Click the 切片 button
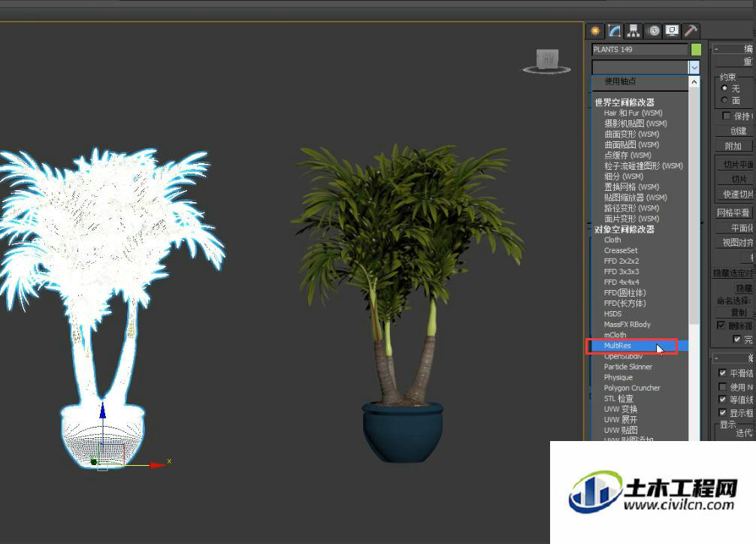The image size is (756, 544). [x=735, y=179]
